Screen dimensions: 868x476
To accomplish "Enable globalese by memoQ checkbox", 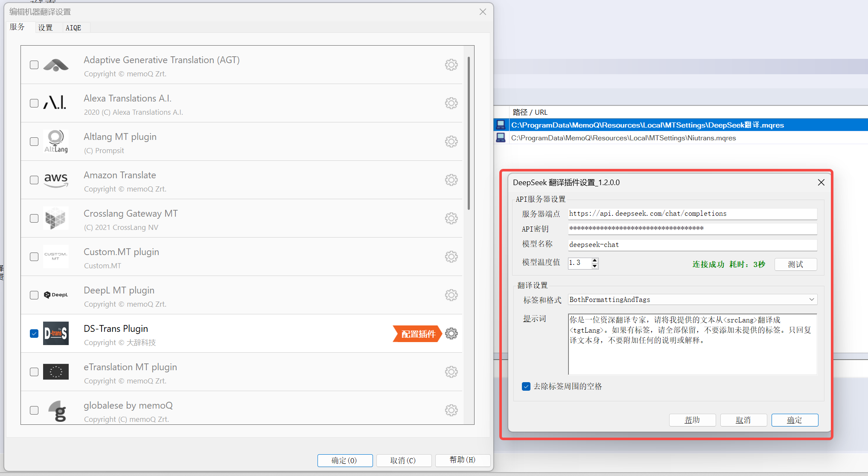I will tap(34, 410).
